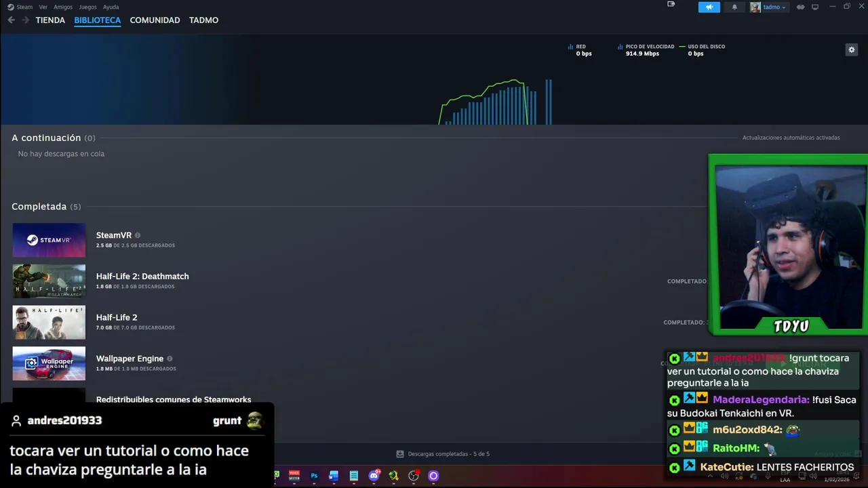
Task: Open the TADMO profile tab
Action: tap(203, 20)
